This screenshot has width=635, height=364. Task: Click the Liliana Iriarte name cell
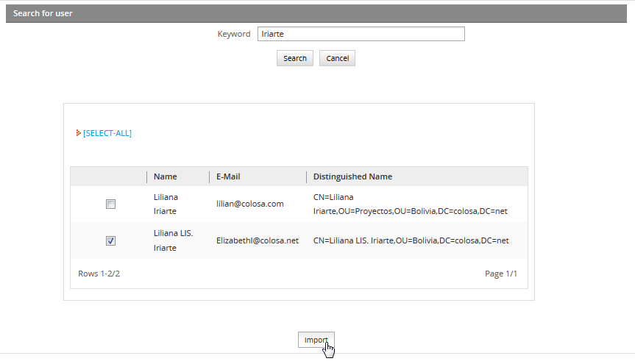(x=166, y=204)
